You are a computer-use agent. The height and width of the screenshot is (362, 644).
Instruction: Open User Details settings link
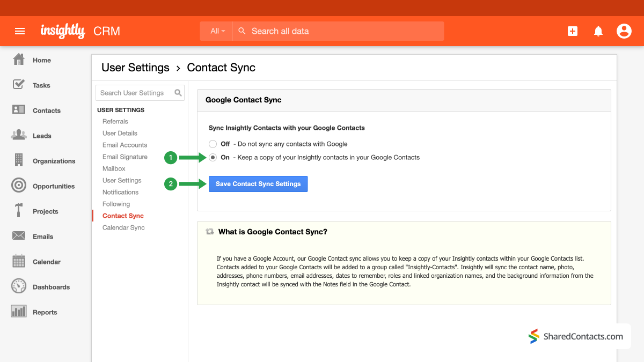120,133
